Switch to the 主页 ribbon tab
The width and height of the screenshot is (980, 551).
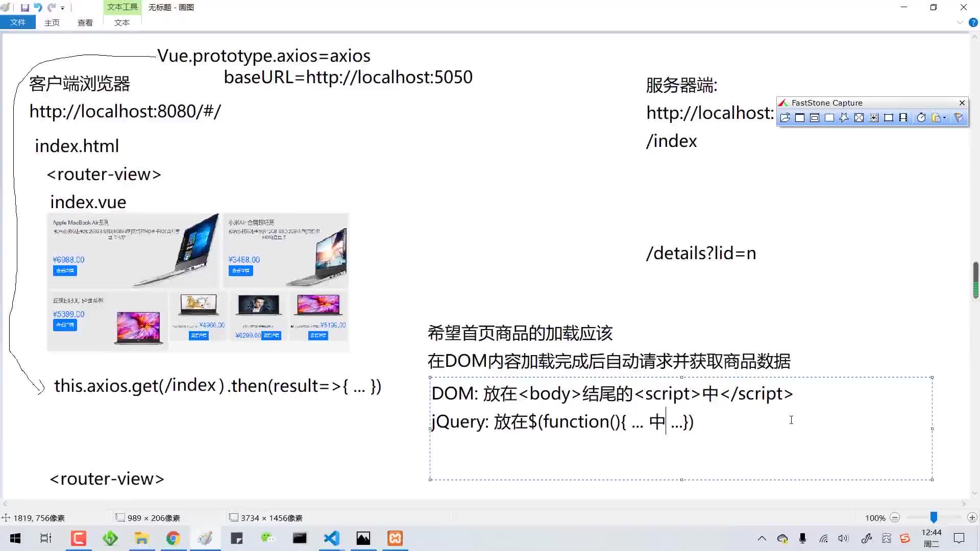(52, 22)
